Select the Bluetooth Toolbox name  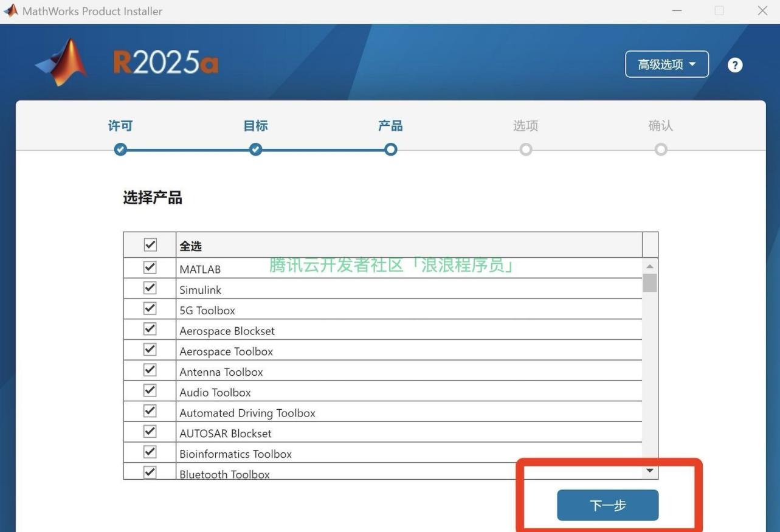click(225, 474)
